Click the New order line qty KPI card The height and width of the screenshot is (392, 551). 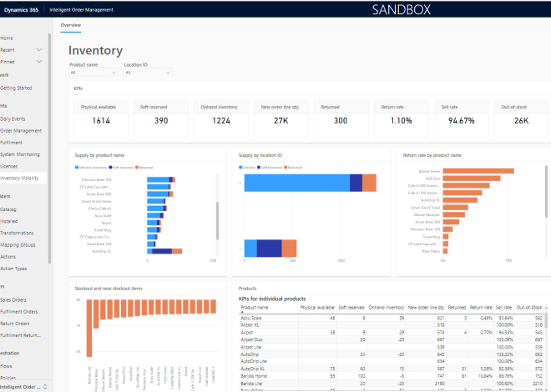coord(281,118)
